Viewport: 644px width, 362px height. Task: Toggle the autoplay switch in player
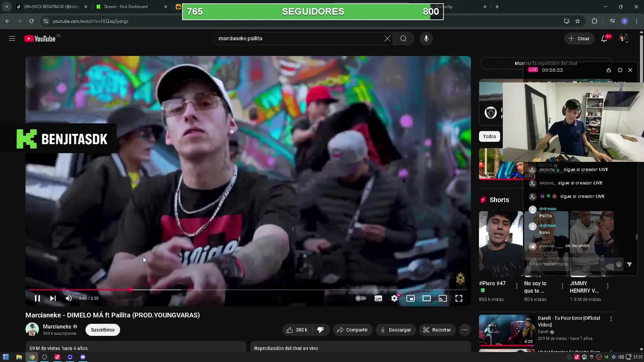coord(361,298)
